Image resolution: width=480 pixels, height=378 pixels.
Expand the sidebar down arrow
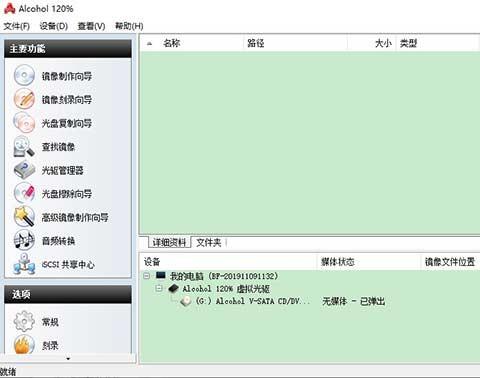pos(68,359)
